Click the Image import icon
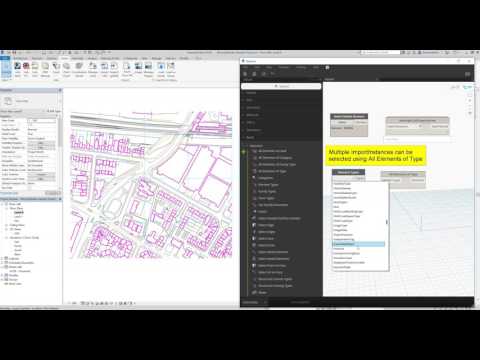Screen dimensions: 480x360 (138, 69)
